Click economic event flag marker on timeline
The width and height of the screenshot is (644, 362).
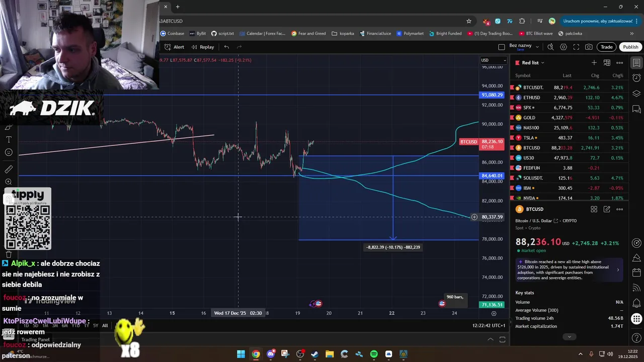click(442, 304)
